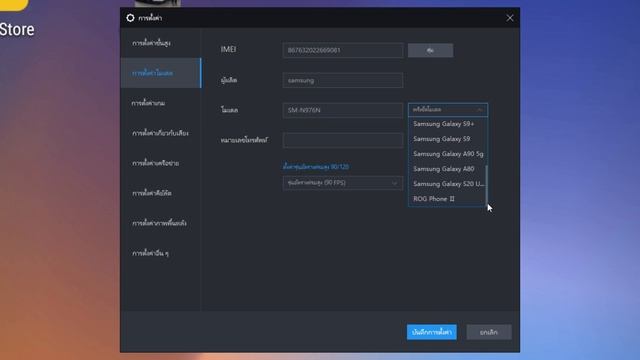
Task: Choose Samsung Galaxy S20 U... from the list
Action: coord(447,184)
